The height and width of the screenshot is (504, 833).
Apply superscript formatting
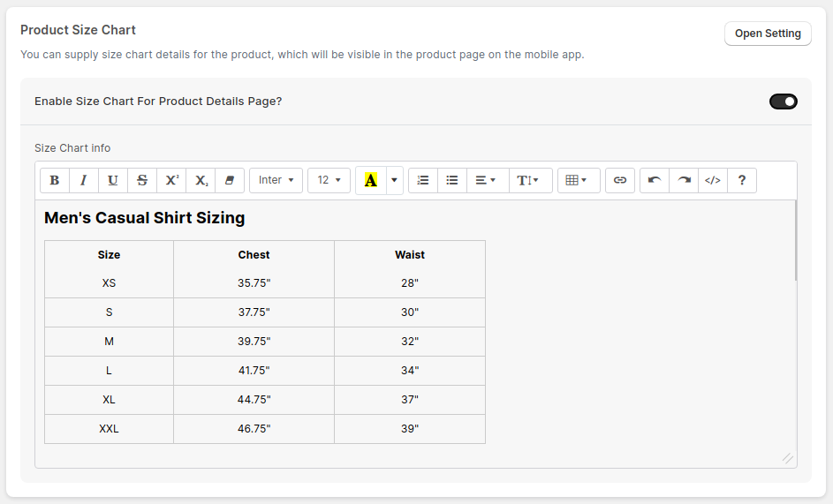[x=171, y=181]
